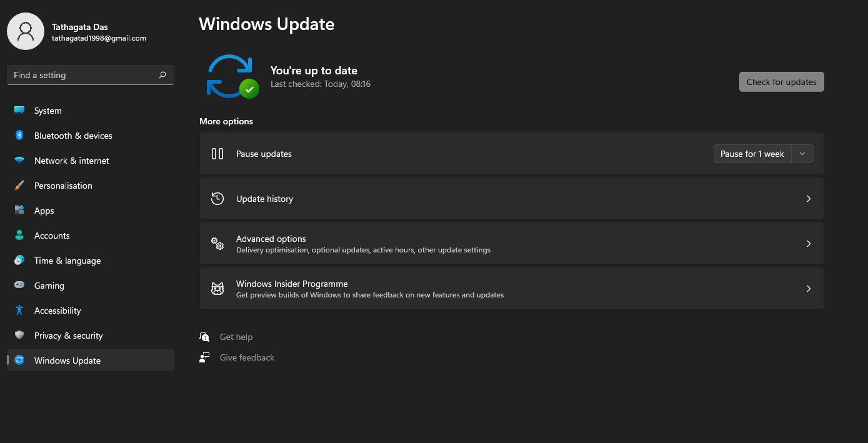Image resolution: width=868 pixels, height=443 pixels.
Task: Open the Pause for 1 week dropdown arrow
Action: 802,154
